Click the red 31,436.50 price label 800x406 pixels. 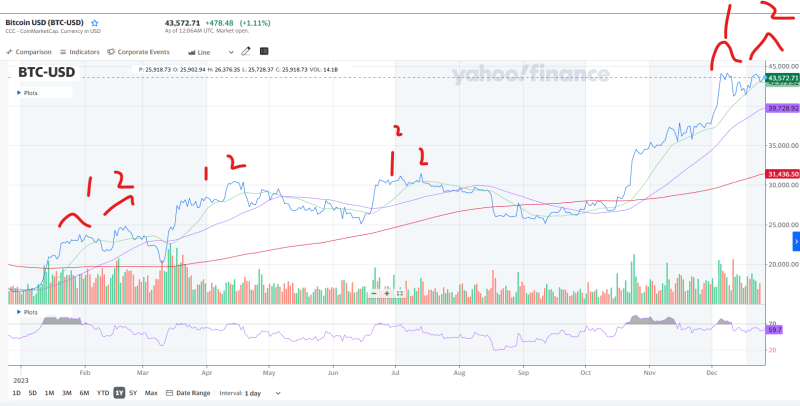point(780,174)
